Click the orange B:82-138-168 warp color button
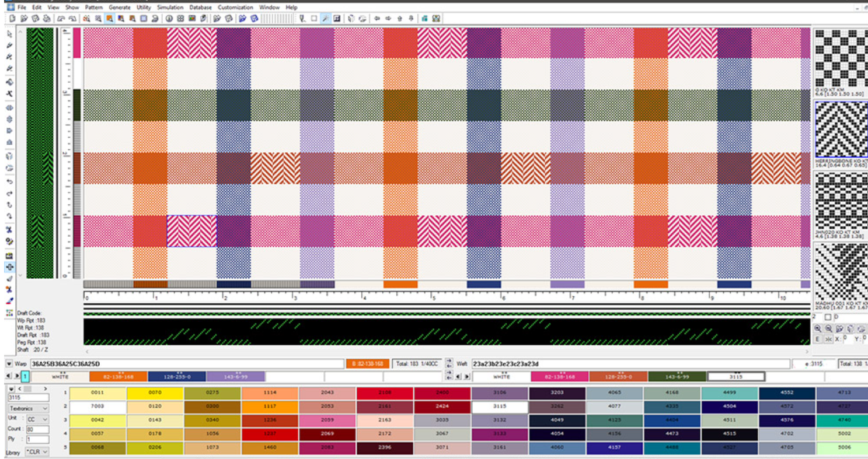The height and width of the screenshot is (459, 868). (x=367, y=364)
